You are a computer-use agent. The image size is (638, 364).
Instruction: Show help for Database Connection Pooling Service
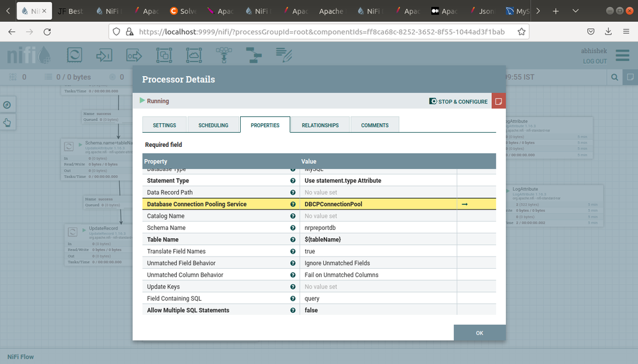(292, 204)
